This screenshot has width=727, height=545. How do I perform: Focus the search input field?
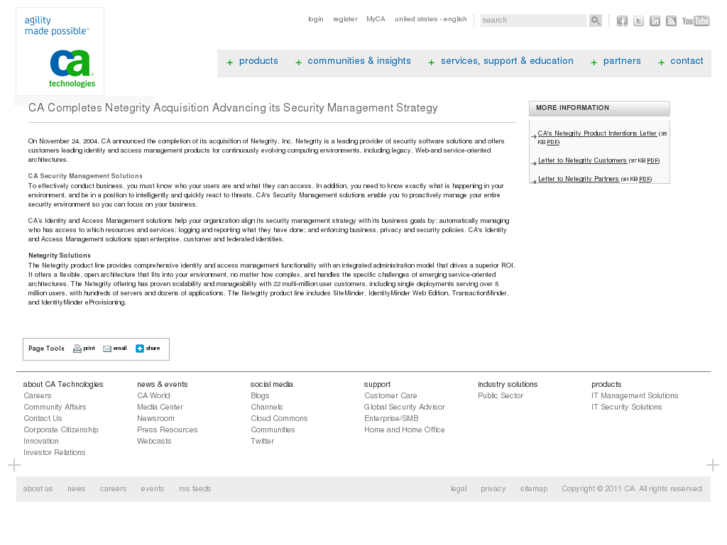[x=534, y=20]
